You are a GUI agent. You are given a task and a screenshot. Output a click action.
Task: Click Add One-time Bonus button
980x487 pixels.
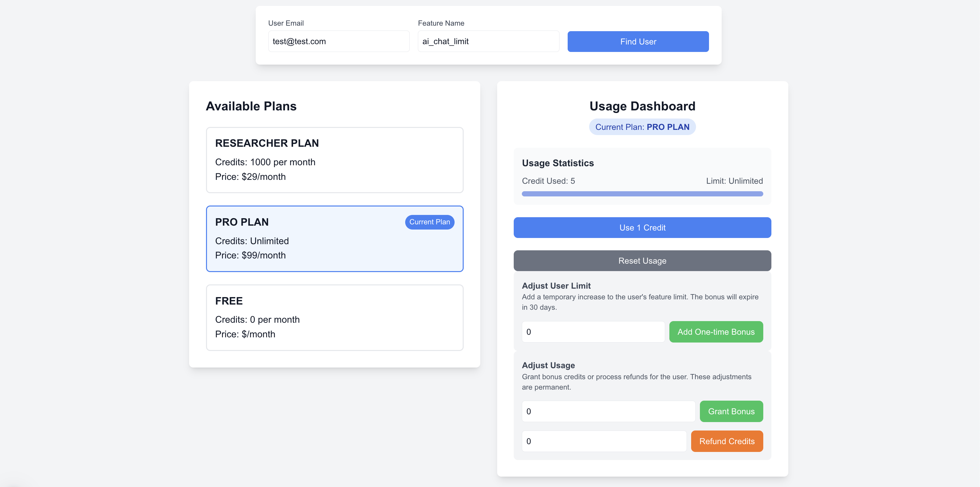[716, 332]
